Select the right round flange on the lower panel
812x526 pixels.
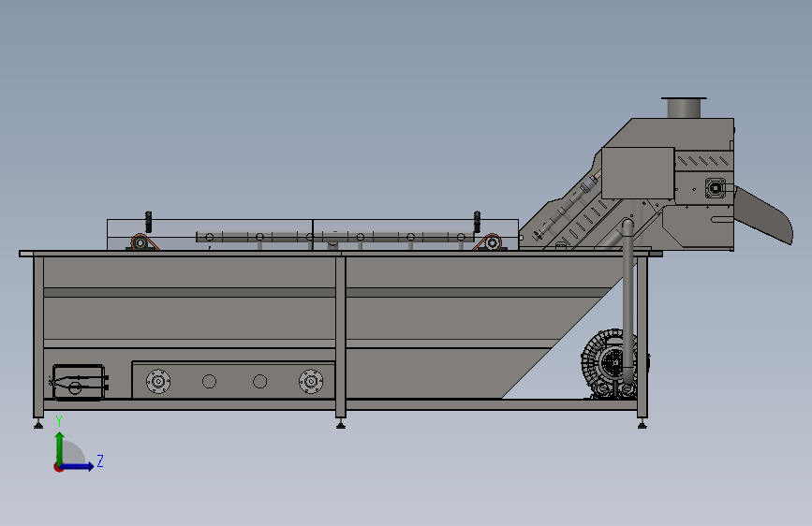pyautogui.click(x=311, y=382)
